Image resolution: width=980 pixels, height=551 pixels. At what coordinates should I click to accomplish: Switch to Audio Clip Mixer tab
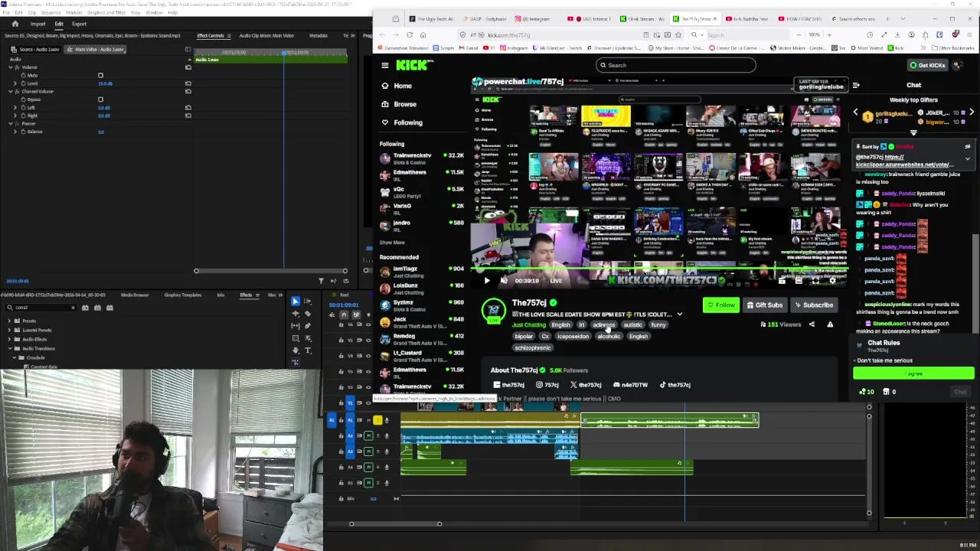click(x=266, y=36)
